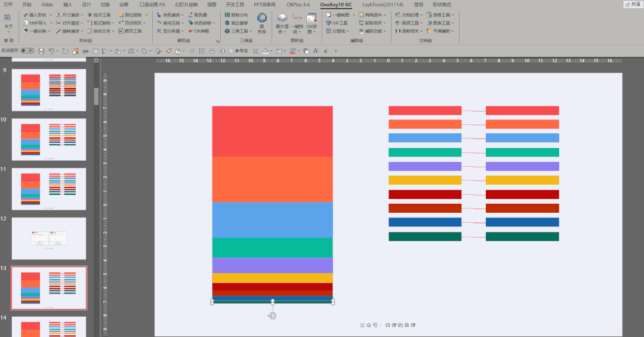This screenshot has width=644, height=337.
Task: Switch to the 幻灯片放映 slideshow tab
Action: pyautogui.click(x=186, y=5)
